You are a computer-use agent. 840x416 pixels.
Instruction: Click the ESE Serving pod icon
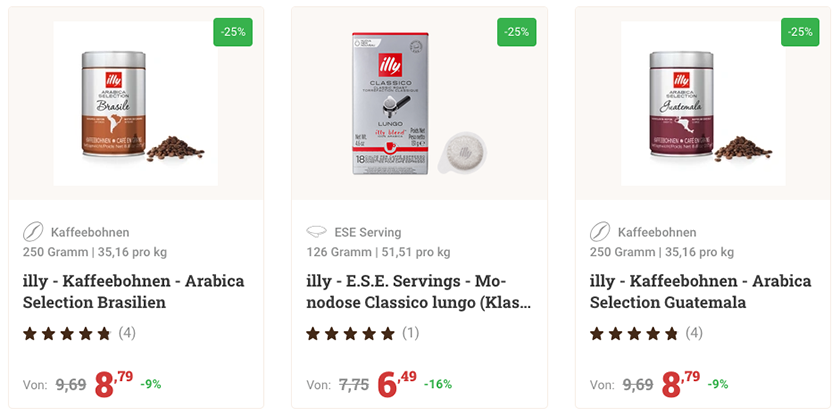tap(317, 232)
